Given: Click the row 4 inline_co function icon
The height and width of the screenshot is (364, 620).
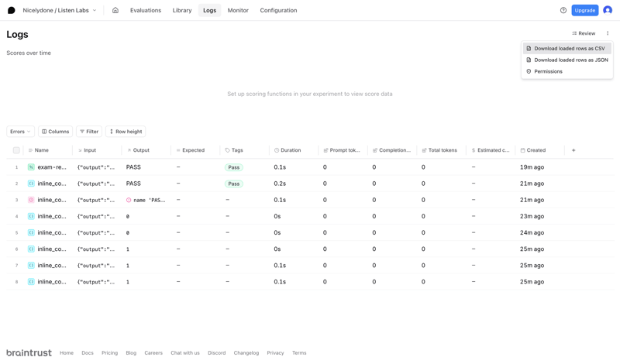Looking at the screenshot, I should 31,216.
